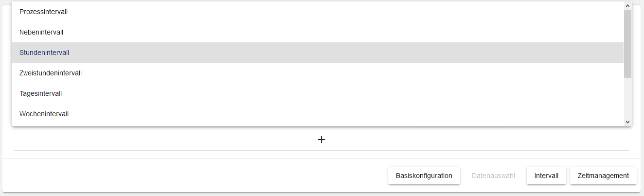644x196 pixels.
Task: Click the scrollbar up arrow
Action: tap(627, 6)
